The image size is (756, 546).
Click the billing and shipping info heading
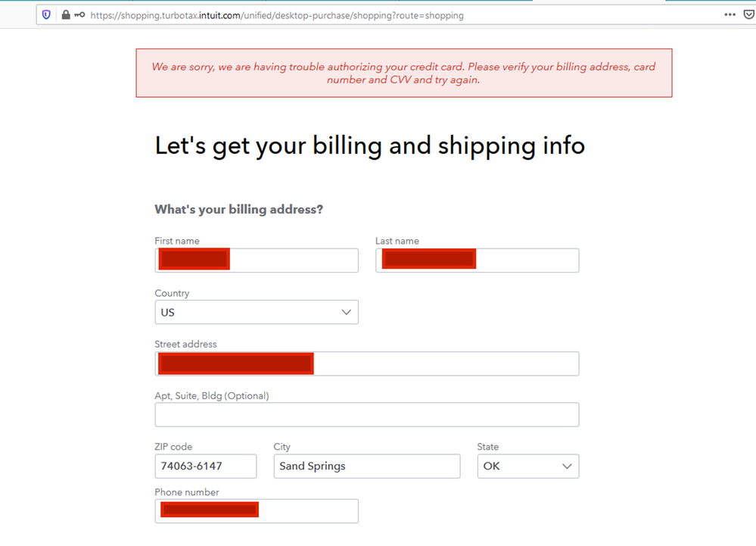click(370, 145)
